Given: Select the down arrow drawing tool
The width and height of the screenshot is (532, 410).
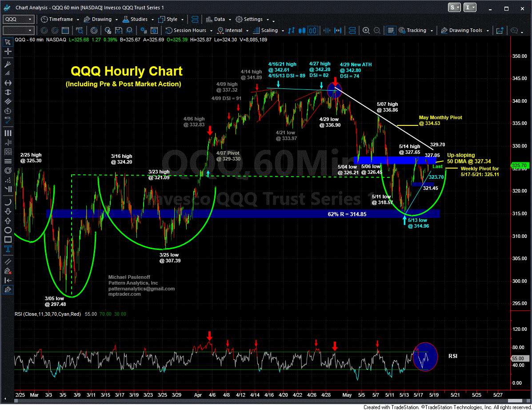Looking at the screenshot, I should click(x=8, y=212).
